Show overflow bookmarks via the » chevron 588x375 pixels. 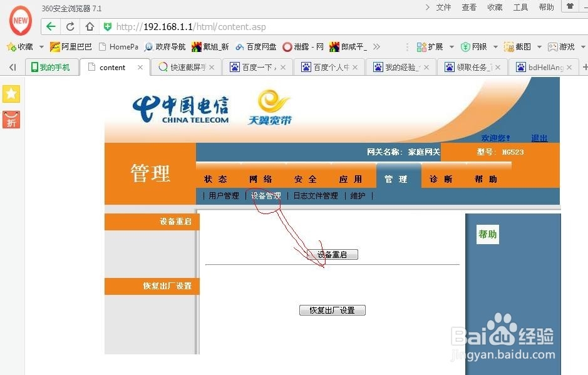tap(376, 46)
